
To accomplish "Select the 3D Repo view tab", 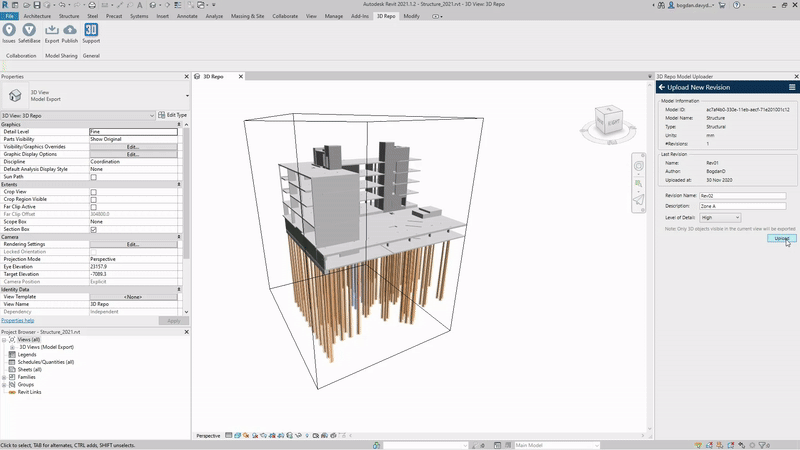I will 213,77.
